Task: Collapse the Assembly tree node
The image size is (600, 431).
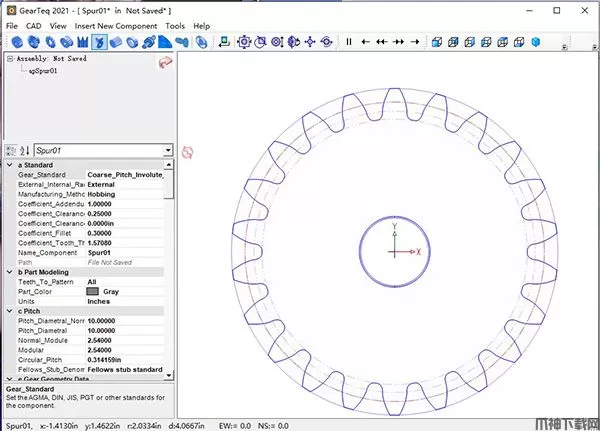Action: click(x=10, y=59)
